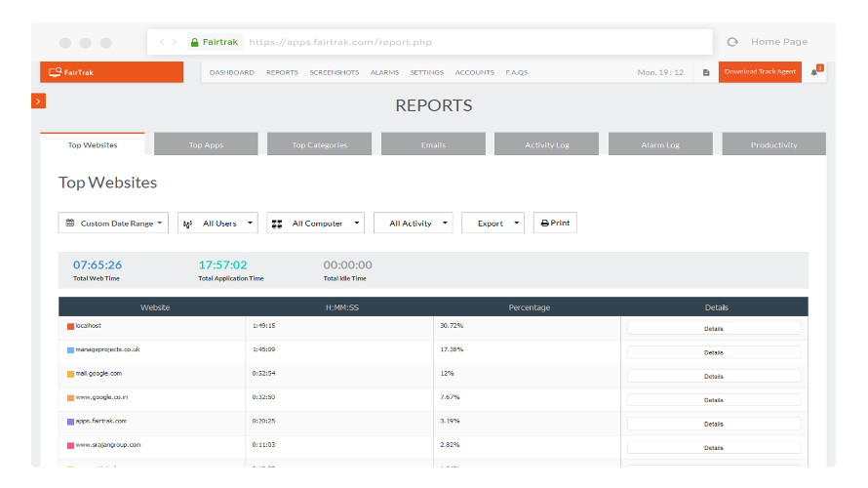Screen dimensions: 868x488
Task: Open the SETTINGS menu item
Action: click(x=427, y=72)
